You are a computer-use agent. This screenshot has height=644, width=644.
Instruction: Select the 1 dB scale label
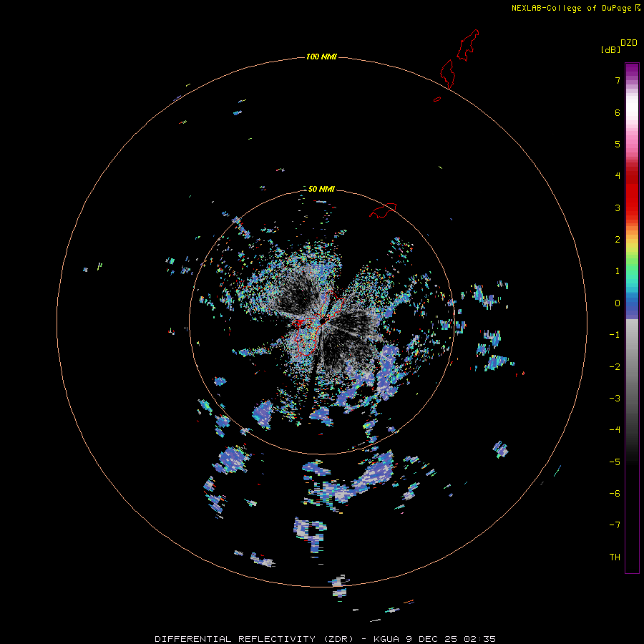point(618,271)
